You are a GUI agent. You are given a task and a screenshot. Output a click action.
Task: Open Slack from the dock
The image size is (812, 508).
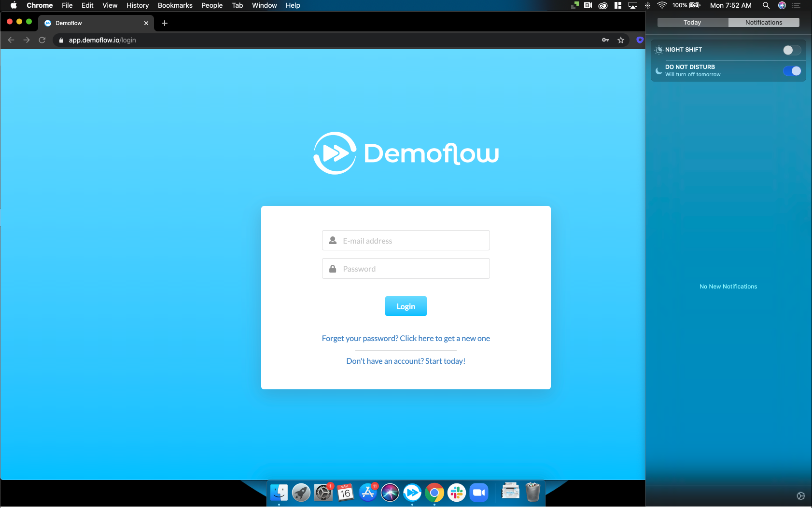[457, 493]
